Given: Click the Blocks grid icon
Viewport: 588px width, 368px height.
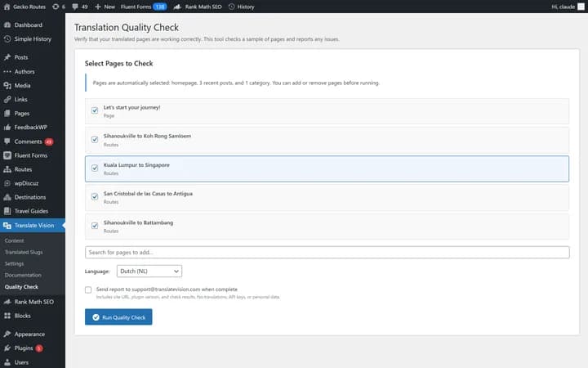Looking at the screenshot, I should coord(7,316).
